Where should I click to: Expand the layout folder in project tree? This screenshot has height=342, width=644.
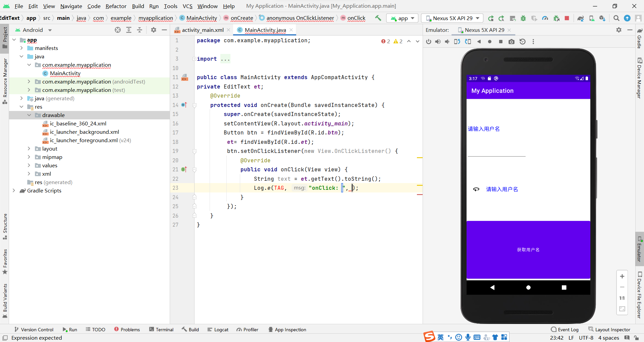pyautogui.click(x=29, y=149)
